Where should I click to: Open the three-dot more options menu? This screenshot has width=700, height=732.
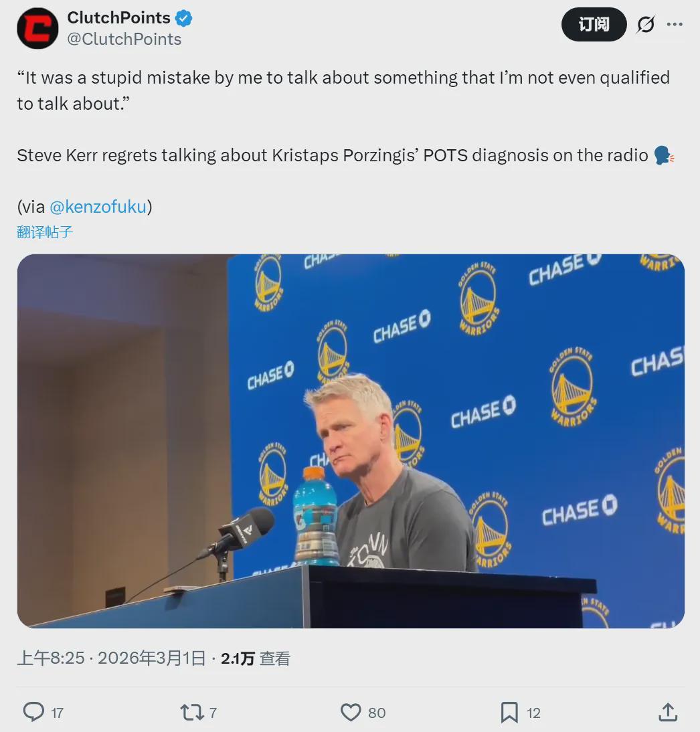[x=675, y=24]
